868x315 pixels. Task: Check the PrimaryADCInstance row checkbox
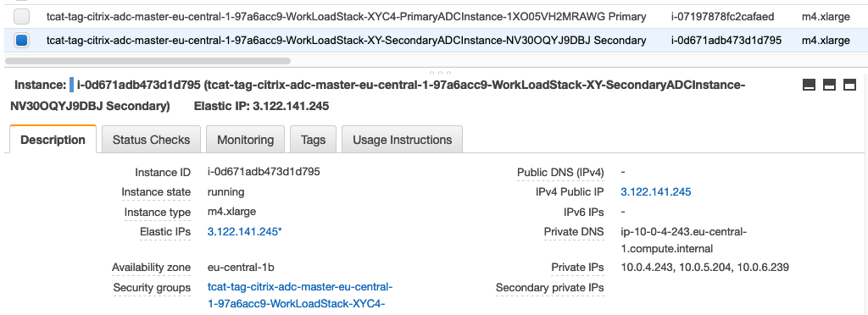click(x=21, y=17)
